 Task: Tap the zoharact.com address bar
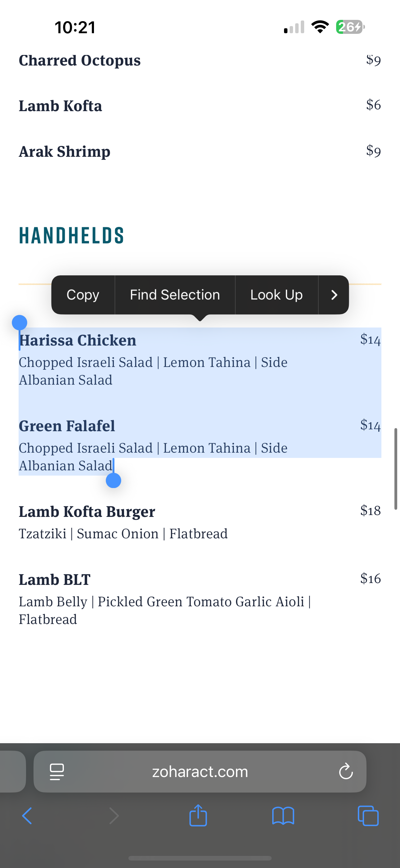[200, 772]
